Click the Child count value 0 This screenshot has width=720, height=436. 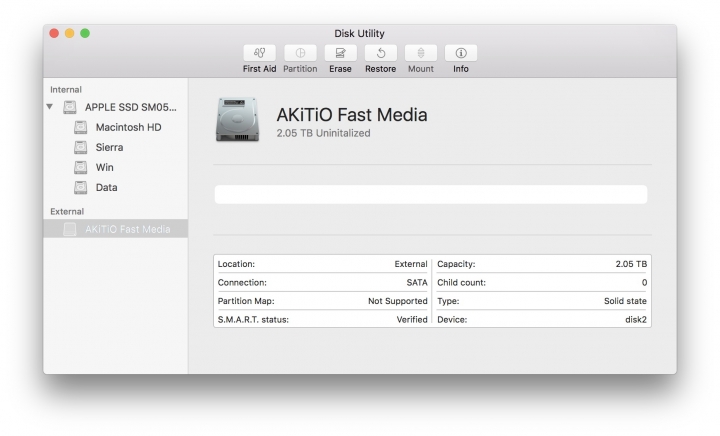pyautogui.click(x=644, y=283)
